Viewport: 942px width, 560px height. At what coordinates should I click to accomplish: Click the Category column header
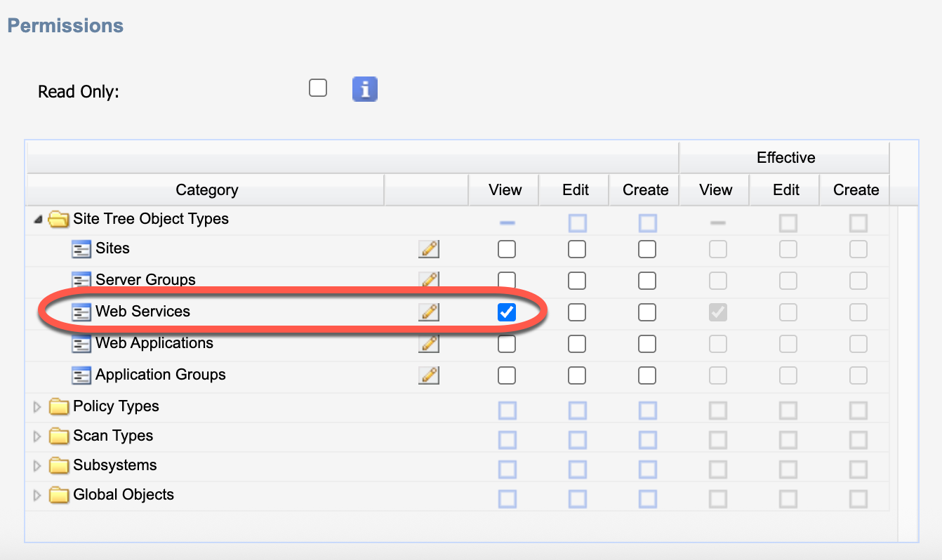click(206, 190)
